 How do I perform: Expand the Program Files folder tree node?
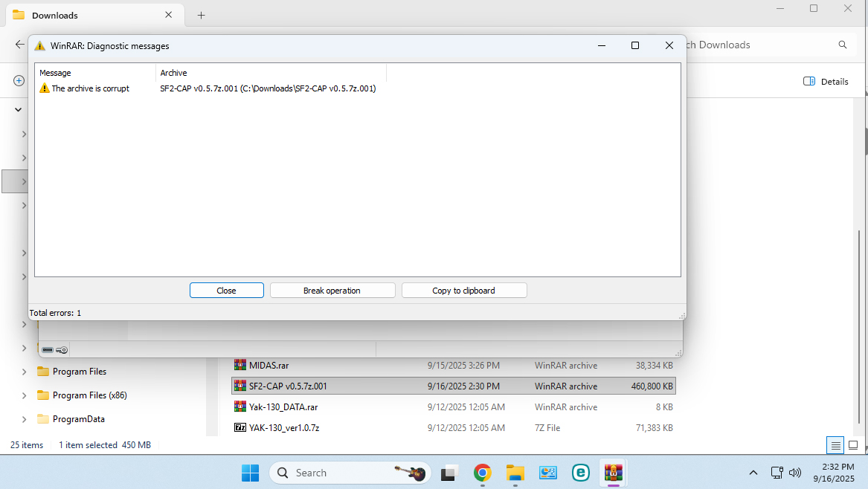[24, 372]
